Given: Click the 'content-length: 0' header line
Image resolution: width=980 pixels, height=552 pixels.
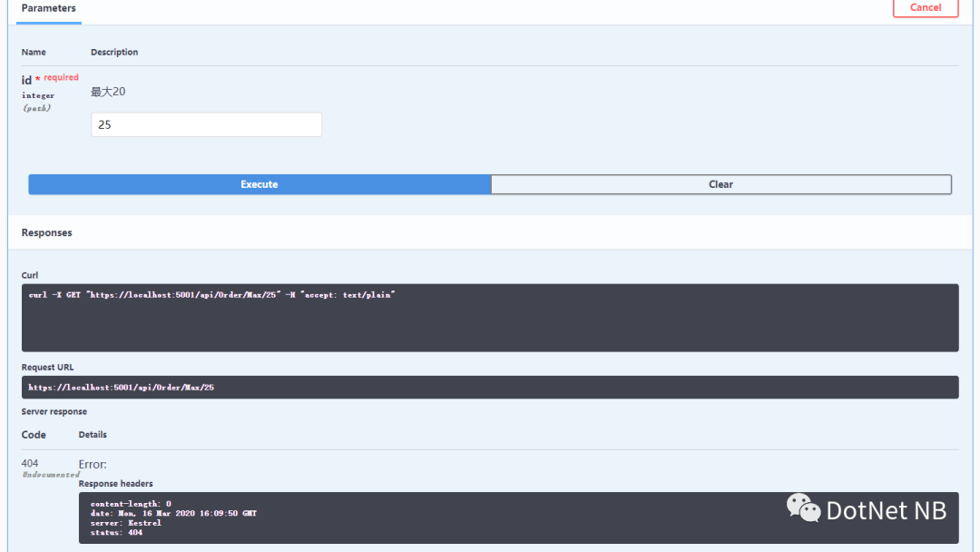Looking at the screenshot, I should (131, 503).
